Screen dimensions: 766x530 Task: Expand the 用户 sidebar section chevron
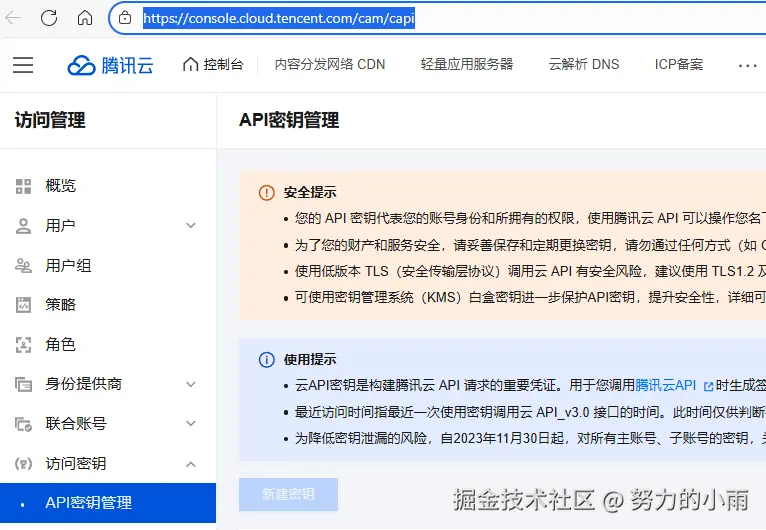click(191, 226)
